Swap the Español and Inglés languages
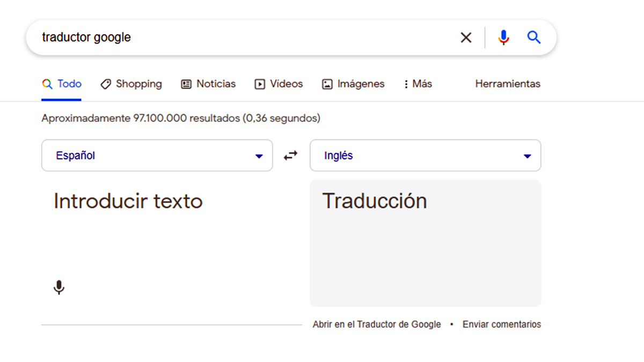The width and height of the screenshot is (644, 362). click(x=290, y=156)
